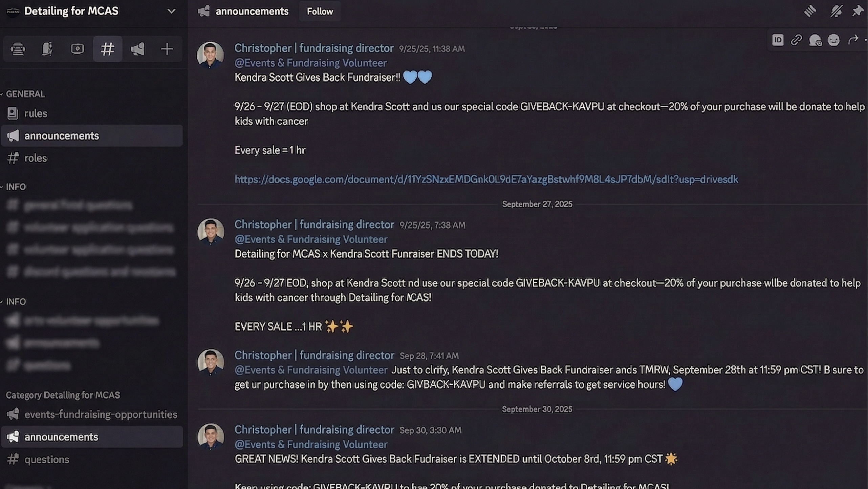This screenshot has width=868, height=489.
Task: Switch to the rules channel
Action: coord(36,113)
